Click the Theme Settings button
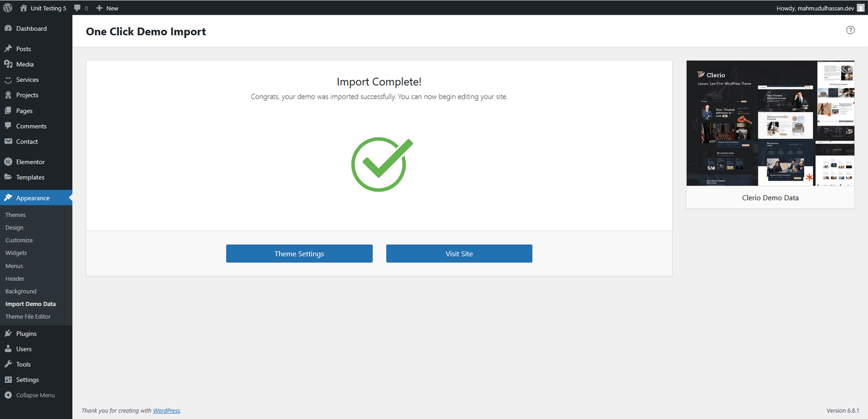The image size is (868, 419). 299,254
